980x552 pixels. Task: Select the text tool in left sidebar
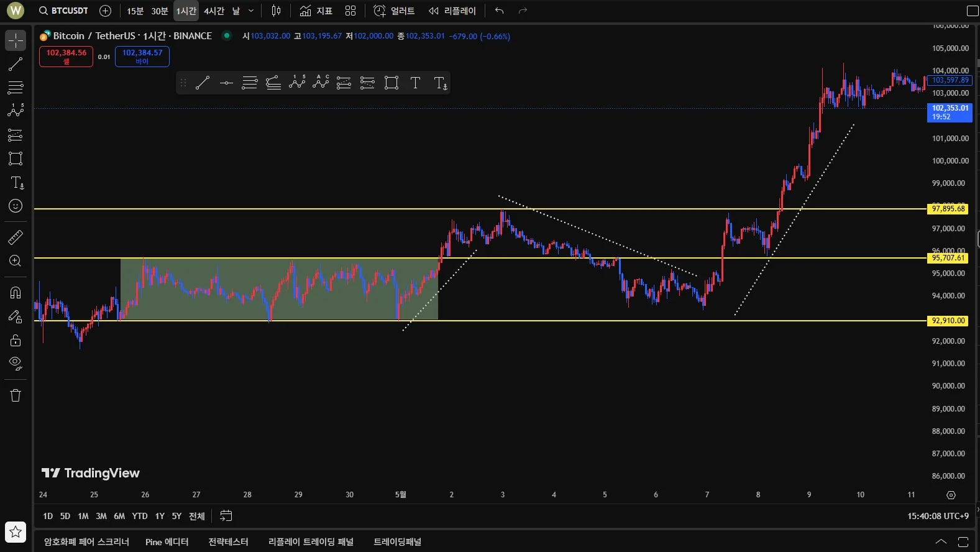(x=17, y=183)
